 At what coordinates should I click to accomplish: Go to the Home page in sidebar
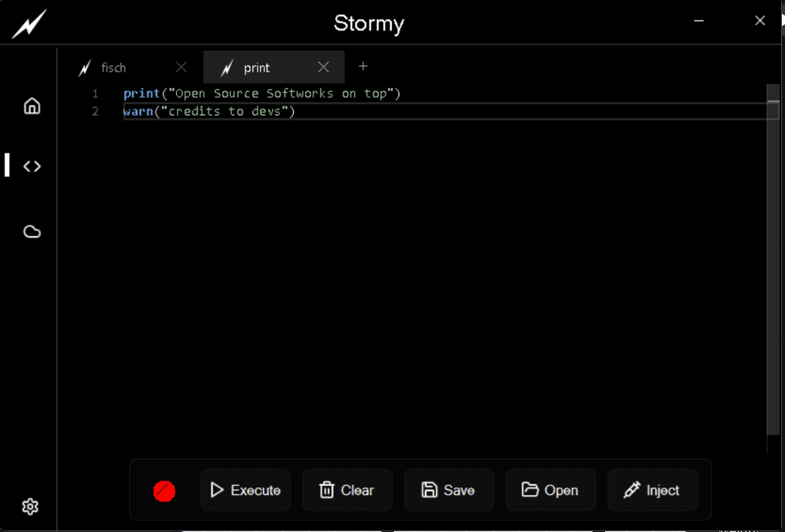click(31, 106)
